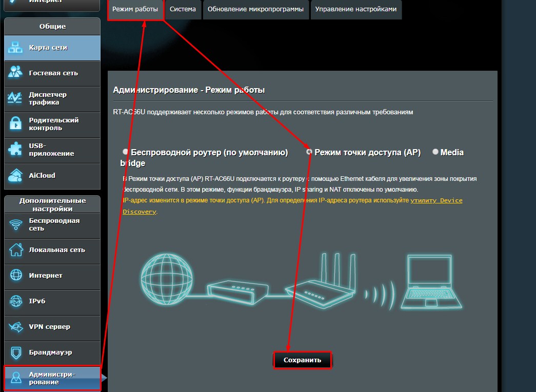Click the VPN server icon
This screenshot has height=392, width=536.
pyautogui.click(x=15, y=327)
